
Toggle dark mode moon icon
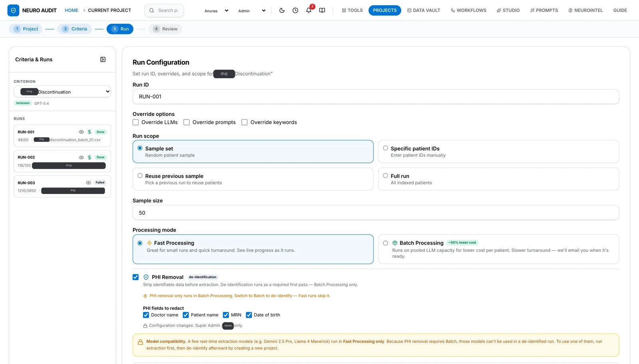point(282,10)
